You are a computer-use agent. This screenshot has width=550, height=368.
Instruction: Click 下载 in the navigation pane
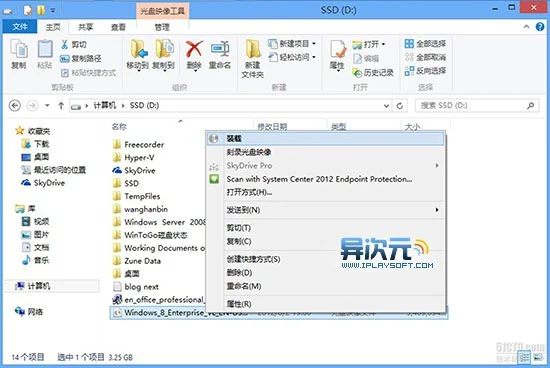click(41, 144)
